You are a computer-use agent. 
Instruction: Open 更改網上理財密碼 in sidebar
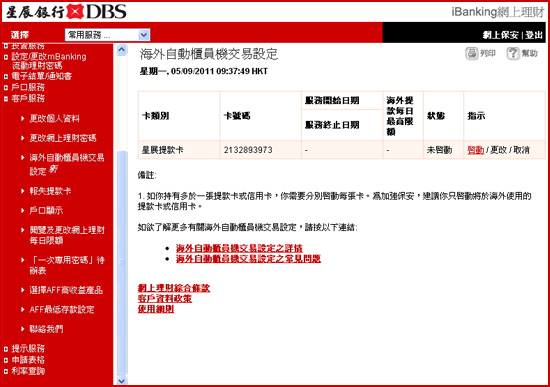coord(63,138)
